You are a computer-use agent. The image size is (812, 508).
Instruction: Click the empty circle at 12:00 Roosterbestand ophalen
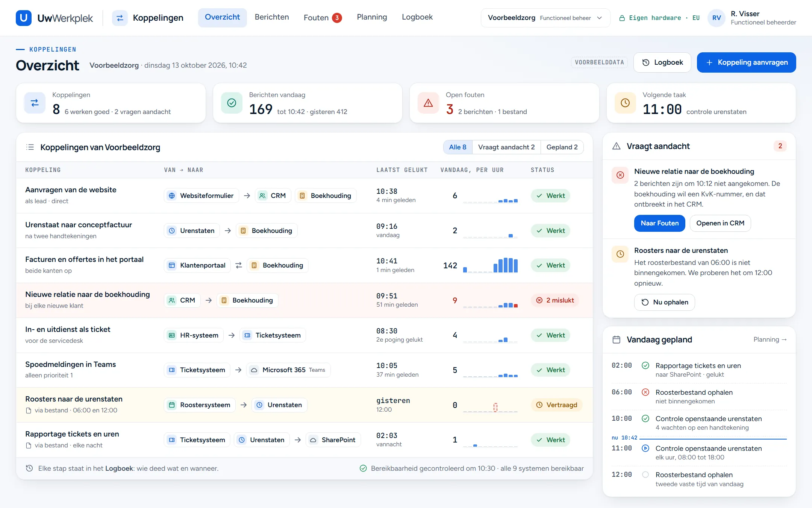point(645,475)
